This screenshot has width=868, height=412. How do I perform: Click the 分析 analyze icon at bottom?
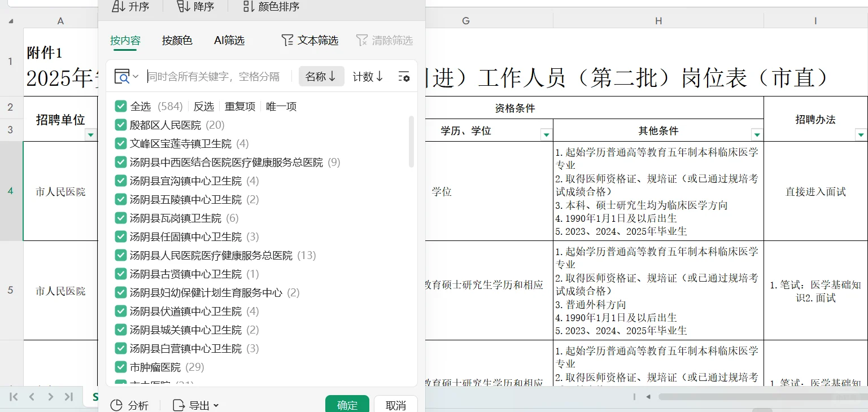(118, 405)
